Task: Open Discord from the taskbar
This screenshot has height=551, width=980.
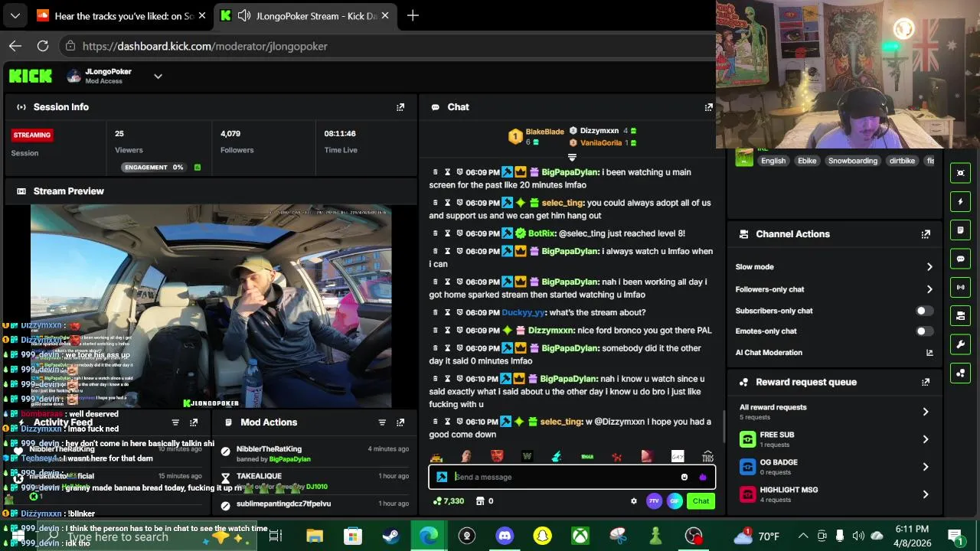Action: pos(505,536)
